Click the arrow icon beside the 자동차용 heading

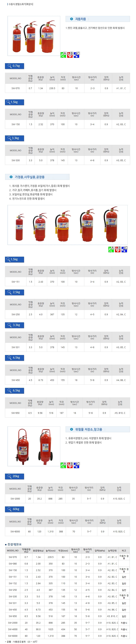pyautogui.click(x=71, y=19)
